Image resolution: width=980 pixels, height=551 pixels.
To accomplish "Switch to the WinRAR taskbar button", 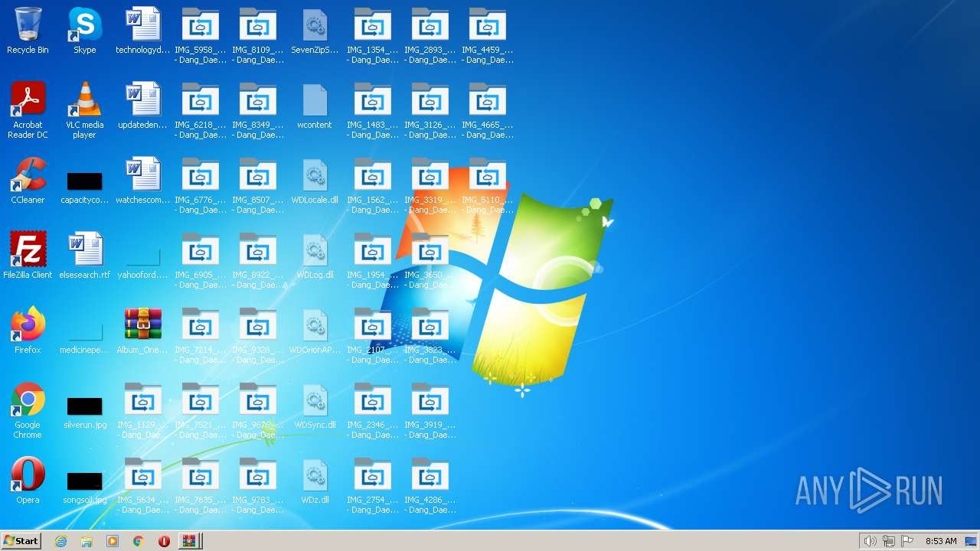I will [x=190, y=541].
